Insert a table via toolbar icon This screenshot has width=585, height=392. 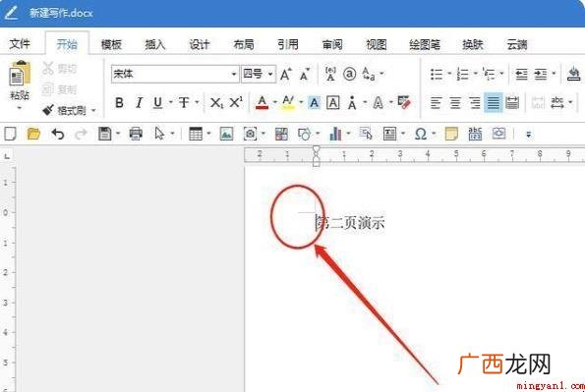pyautogui.click(x=196, y=134)
